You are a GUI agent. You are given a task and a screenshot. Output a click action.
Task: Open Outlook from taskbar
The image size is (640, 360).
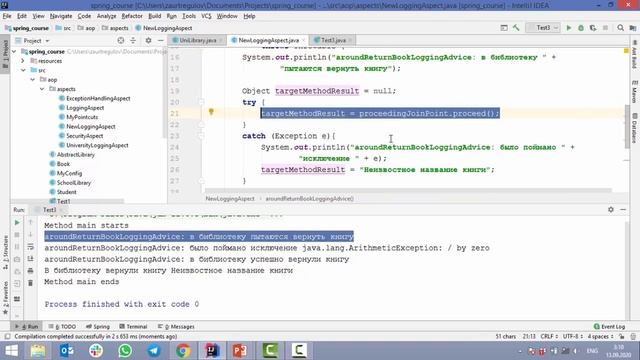point(67,351)
